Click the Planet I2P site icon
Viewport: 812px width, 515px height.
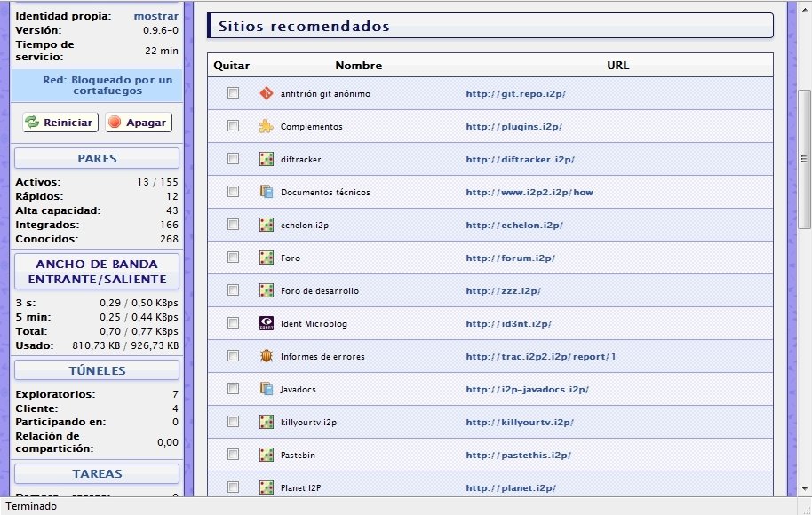[x=267, y=487]
